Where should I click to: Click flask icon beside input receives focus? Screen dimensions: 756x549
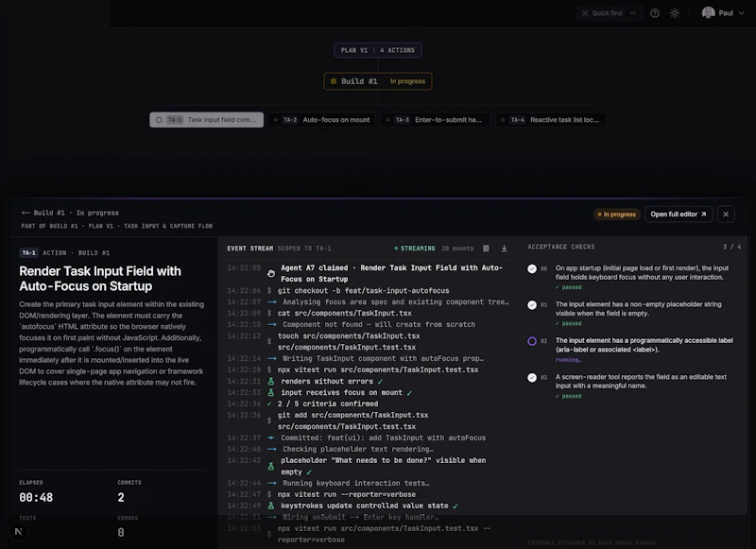271,392
